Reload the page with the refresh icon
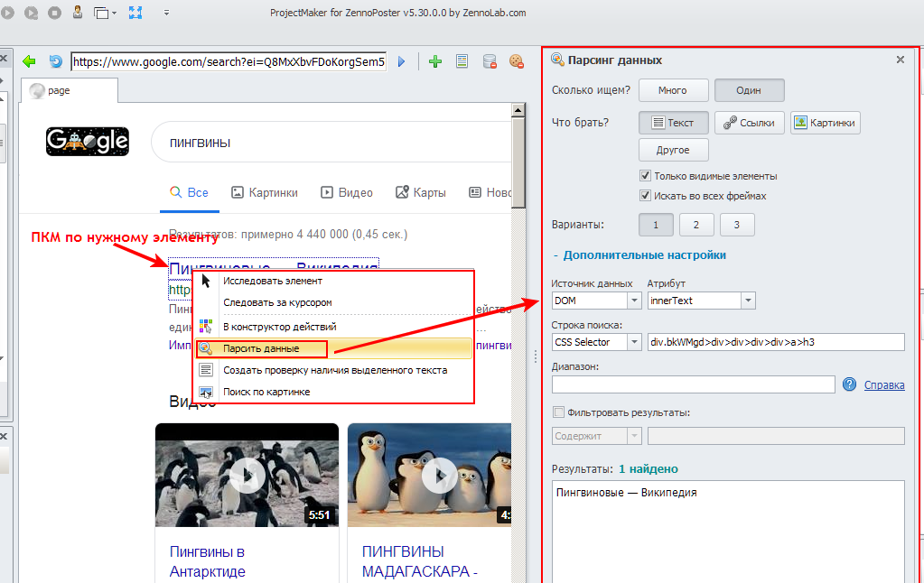 (55, 61)
